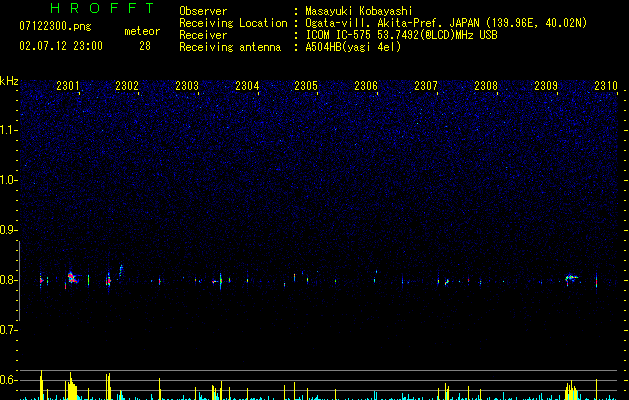Click the date stamp 02.07.12 23:00
The height and width of the screenshot is (400, 629).
click(x=61, y=46)
